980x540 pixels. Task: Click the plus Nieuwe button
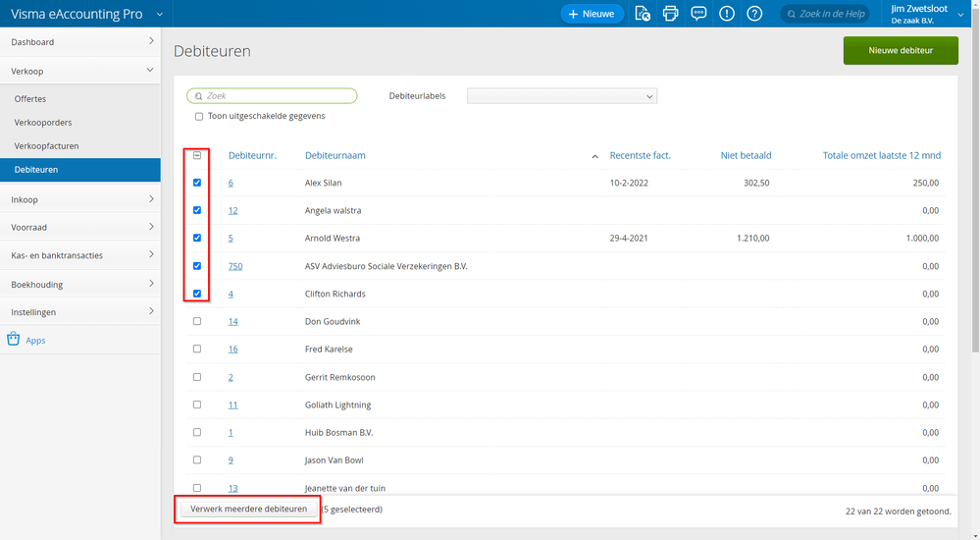[592, 14]
